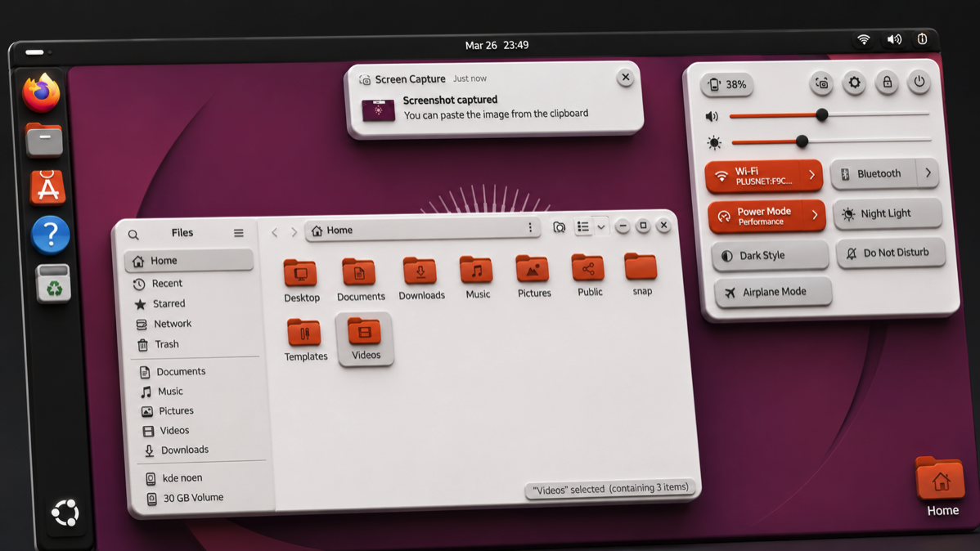Open the snap folder
The width and height of the screenshot is (980, 551).
tap(641, 274)
